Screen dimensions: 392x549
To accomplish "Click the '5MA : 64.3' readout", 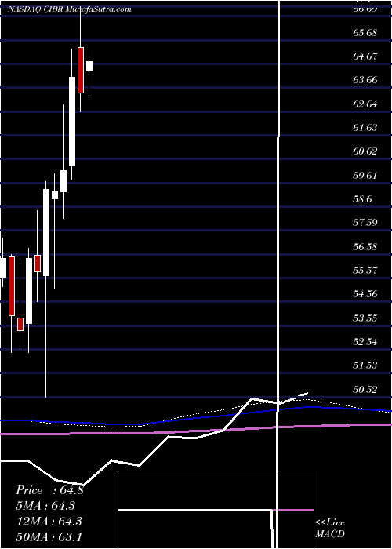I will [x=45, y=506].
